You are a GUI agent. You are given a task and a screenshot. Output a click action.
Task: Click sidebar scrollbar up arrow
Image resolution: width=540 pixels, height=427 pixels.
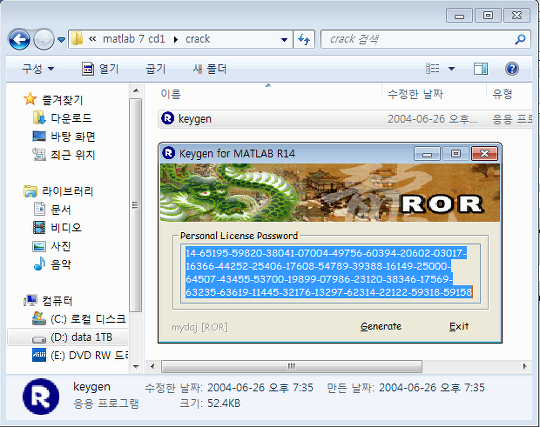pyautogui.click(x=136, y=90)
